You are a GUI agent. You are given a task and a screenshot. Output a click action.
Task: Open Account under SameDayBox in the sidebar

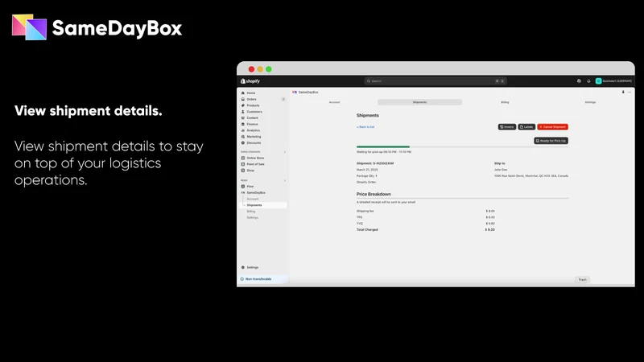(x=253, y=199)
